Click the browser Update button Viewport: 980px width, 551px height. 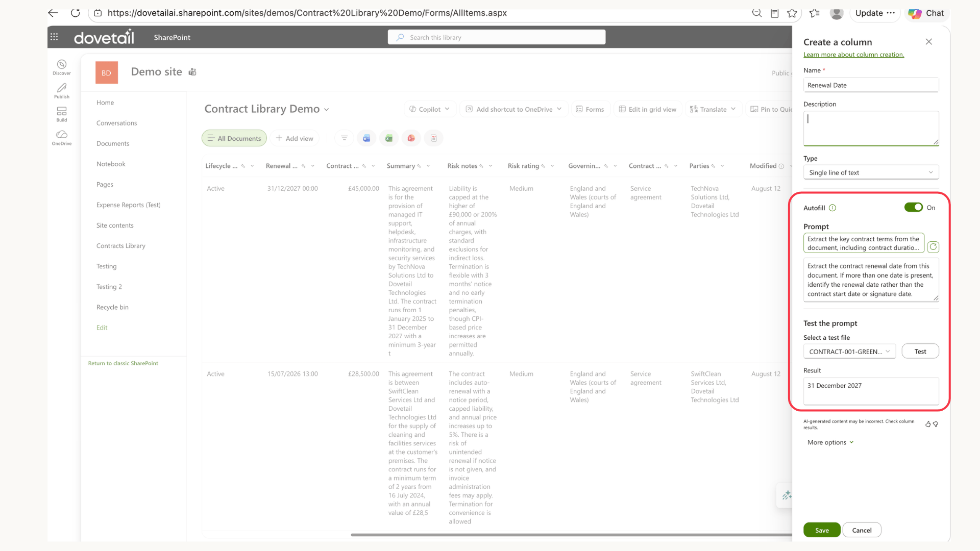click(875, 13)
